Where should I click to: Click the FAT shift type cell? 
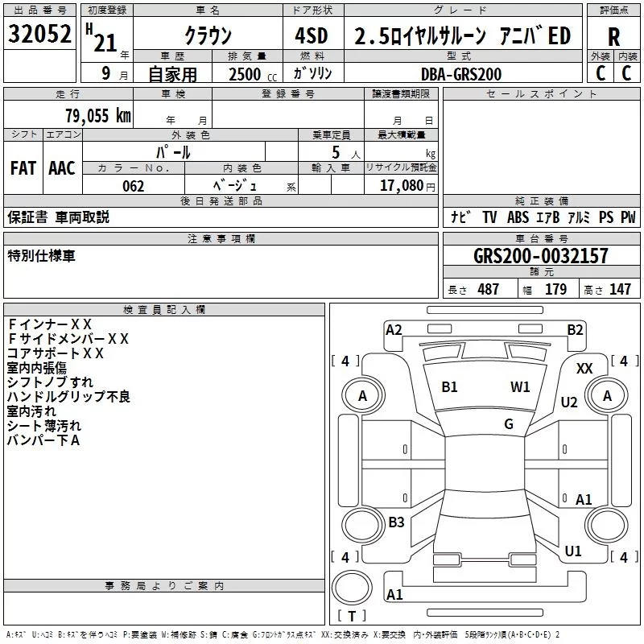(x=23, y=168)
